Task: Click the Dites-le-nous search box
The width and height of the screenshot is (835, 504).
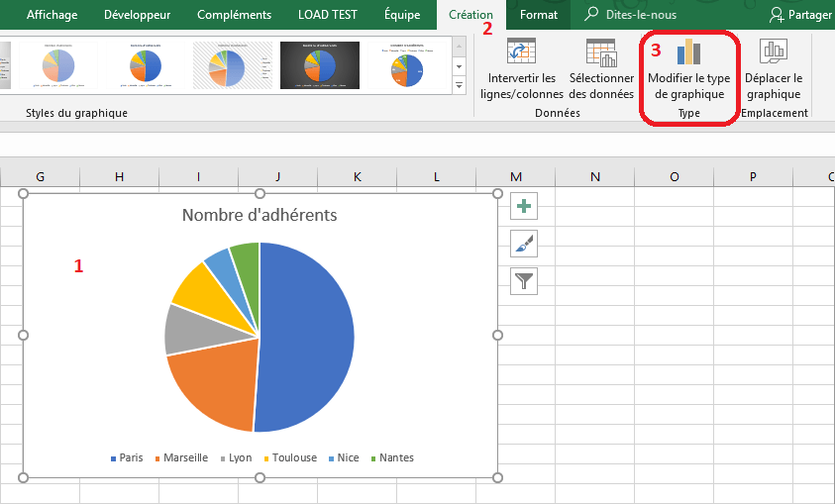Action: tap(642, 15)
